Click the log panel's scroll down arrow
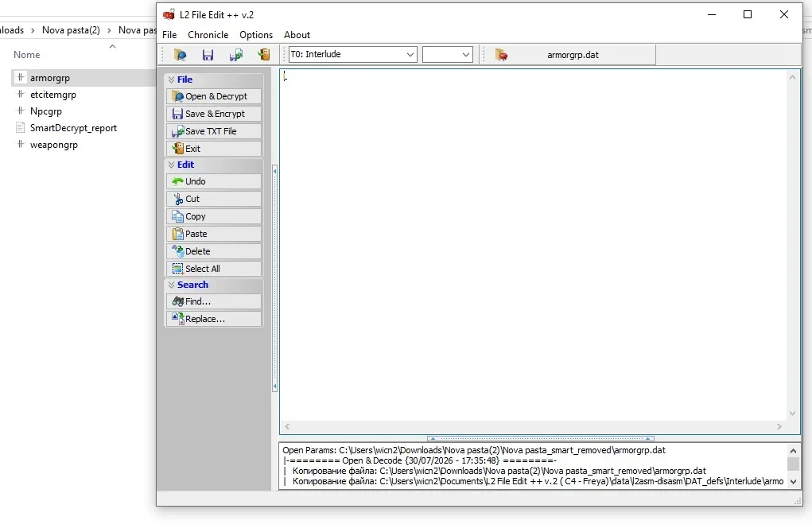This screenshot has width=812, height=532. pos(794,482)
